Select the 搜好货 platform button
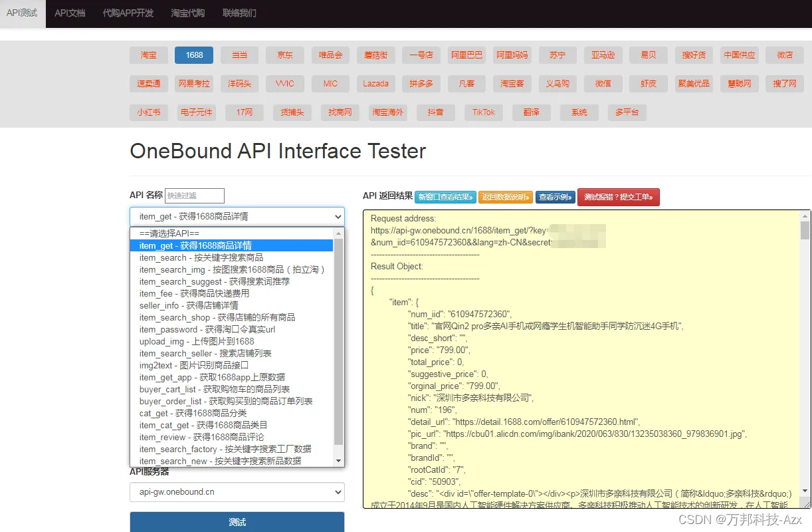Screen dimensions: 812x532 694,55
